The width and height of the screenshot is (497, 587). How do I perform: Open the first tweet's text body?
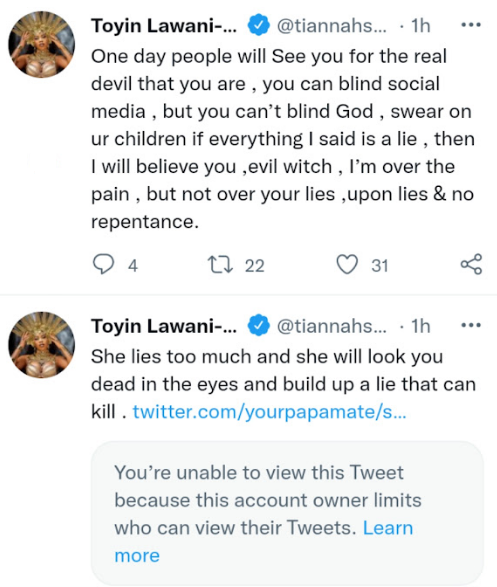283,139
